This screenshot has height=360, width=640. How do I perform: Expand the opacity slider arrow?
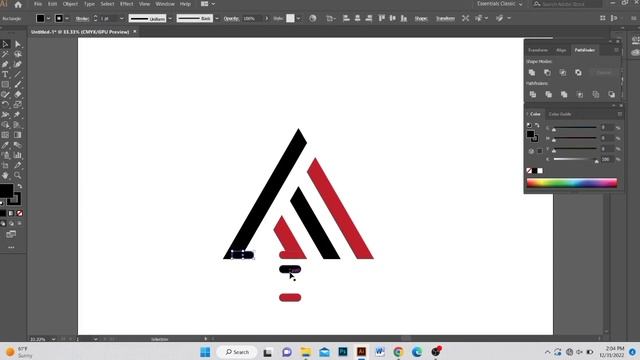[267, 18]
